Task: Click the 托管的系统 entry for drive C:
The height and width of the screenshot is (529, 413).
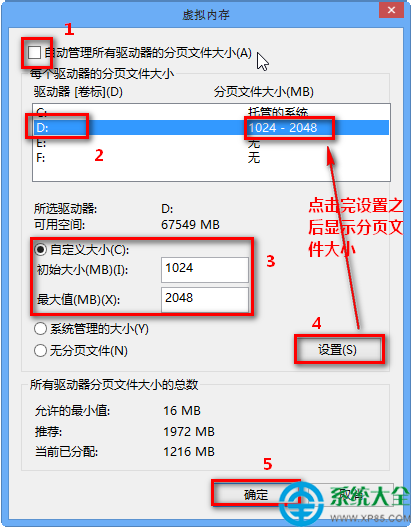Action: [278, 112]
